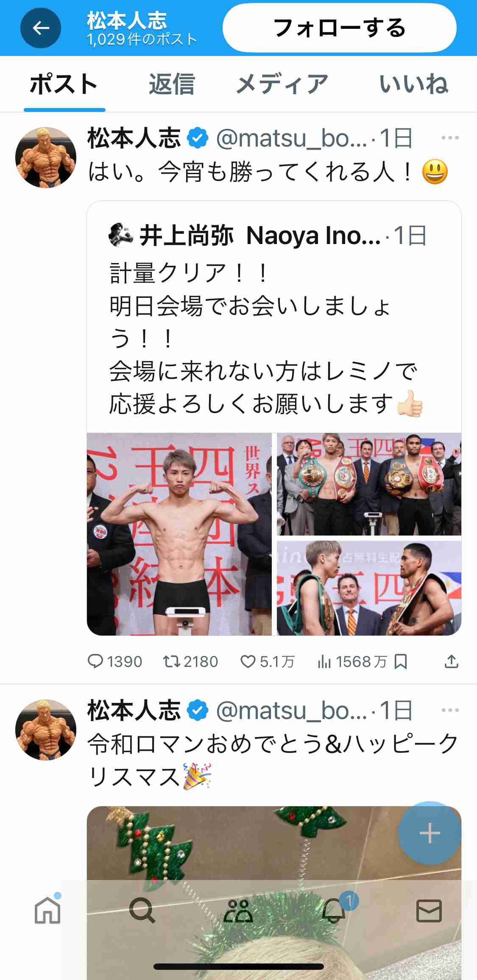Like the first post with heart icon
Screen dimensions: 477x980
coord(267,661)
